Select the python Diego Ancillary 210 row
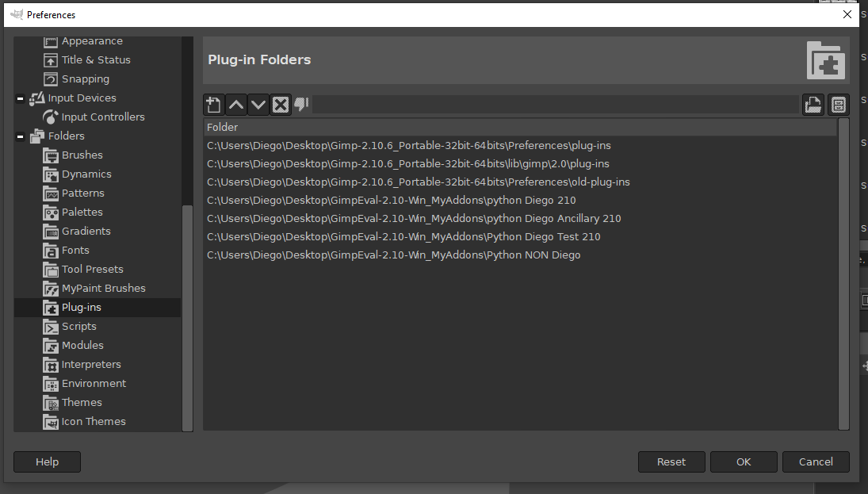 [520, 219]
